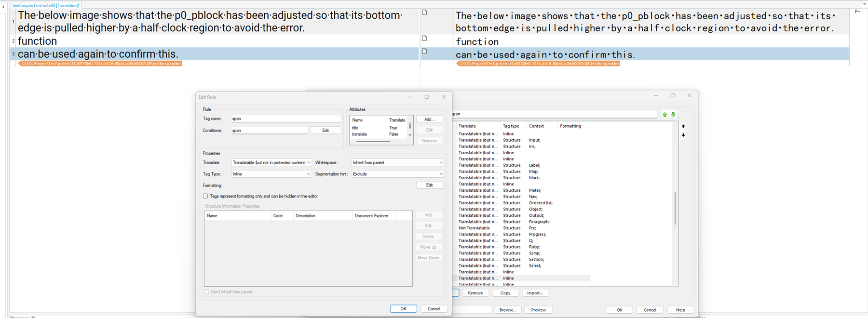This screenshot has height=318, width=868.
Task: Open the tab list dropdown arrow at the editor's top right
Action: (x=864, y=4)
